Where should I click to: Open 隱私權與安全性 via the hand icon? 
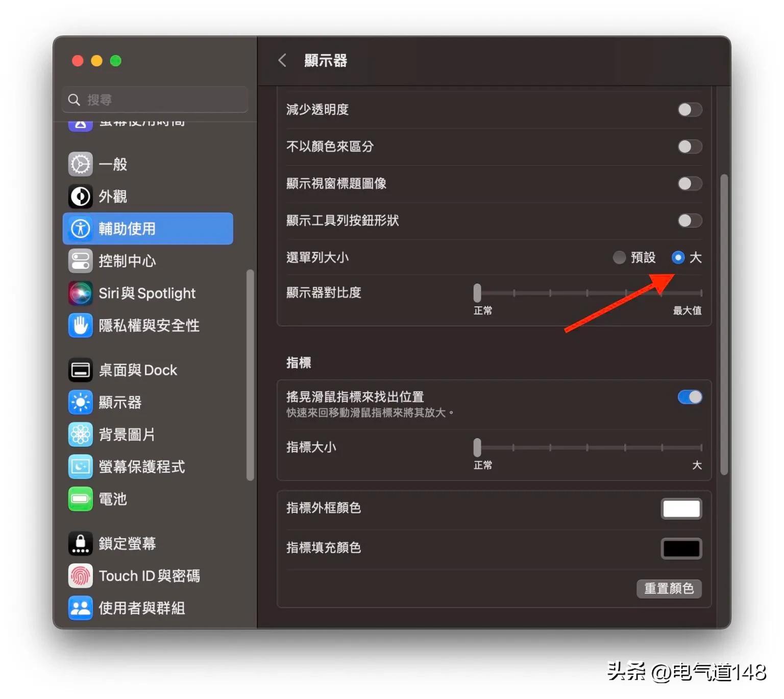(x=80, y=325)
